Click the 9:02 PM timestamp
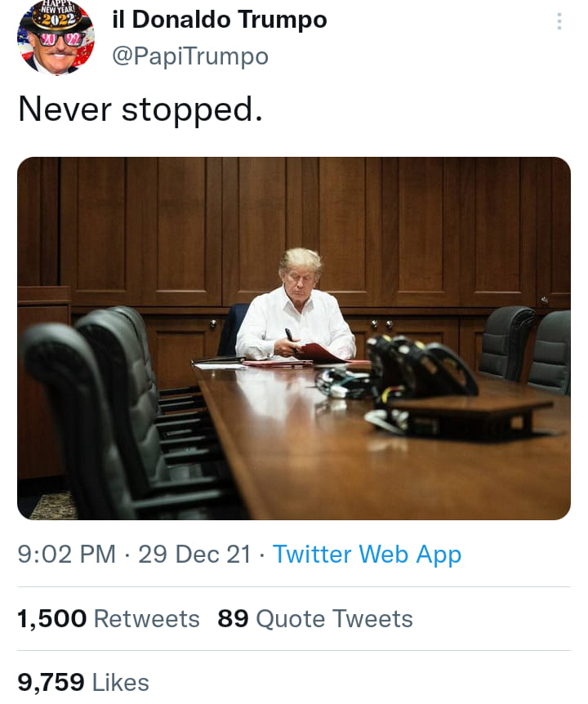The height and width of the screenshot is (704, 588). point(67,555)
